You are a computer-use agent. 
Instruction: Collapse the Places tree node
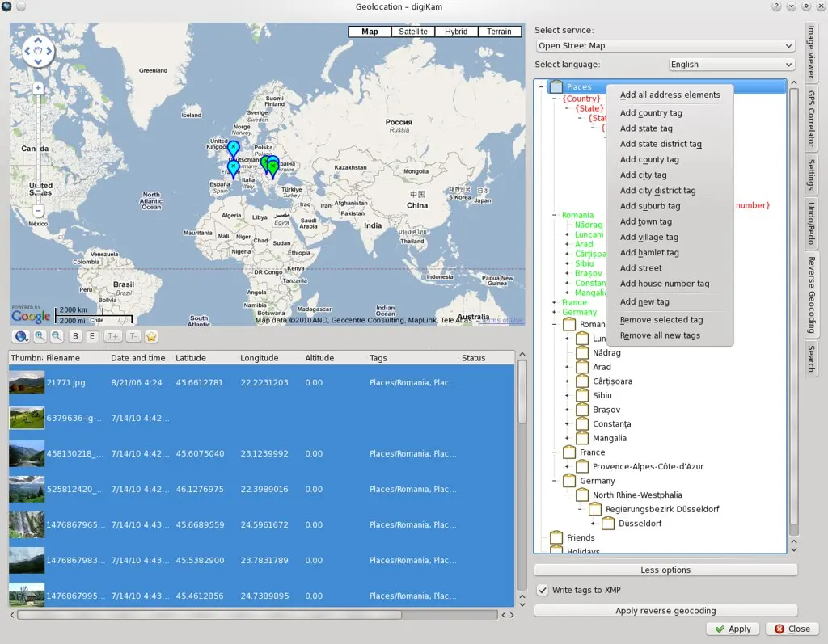(541, 86)
